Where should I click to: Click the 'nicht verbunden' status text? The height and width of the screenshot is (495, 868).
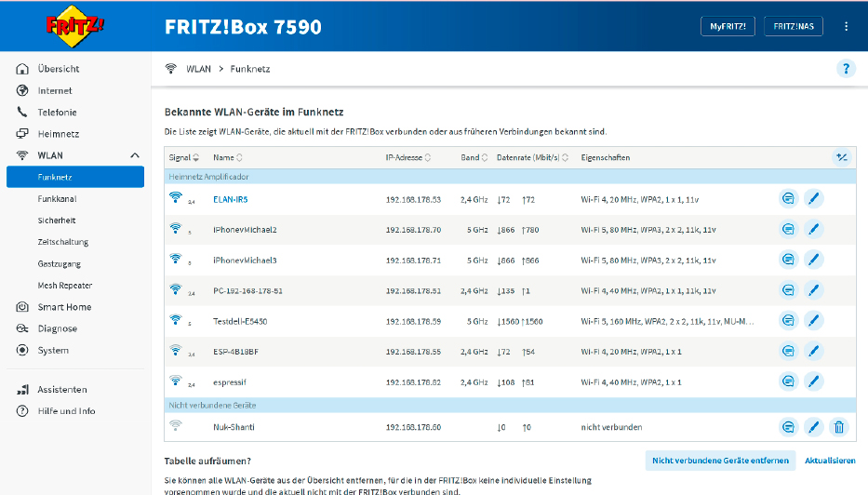pos(611,427)
